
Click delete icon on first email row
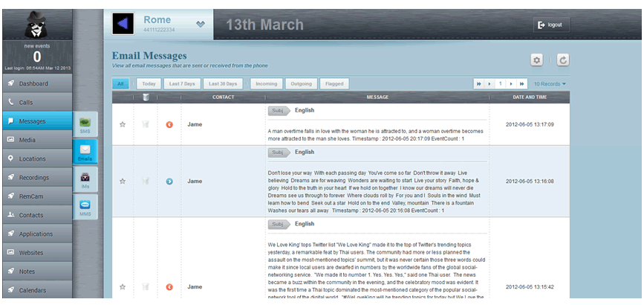[x=146, y=124]
